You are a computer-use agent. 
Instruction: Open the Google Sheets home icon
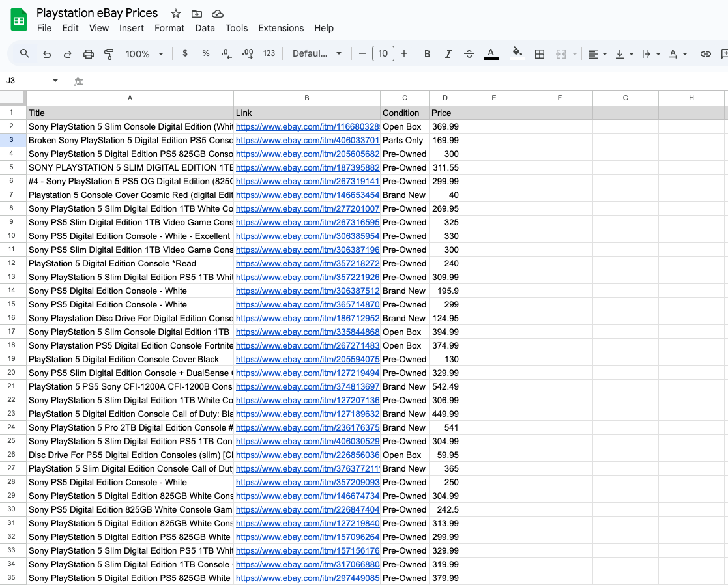[19, 20]
